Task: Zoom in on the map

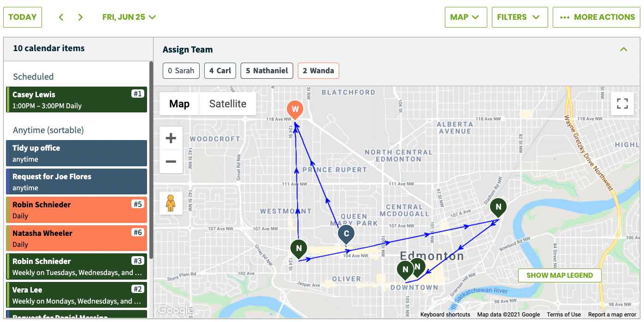Action: click(171, 138)
